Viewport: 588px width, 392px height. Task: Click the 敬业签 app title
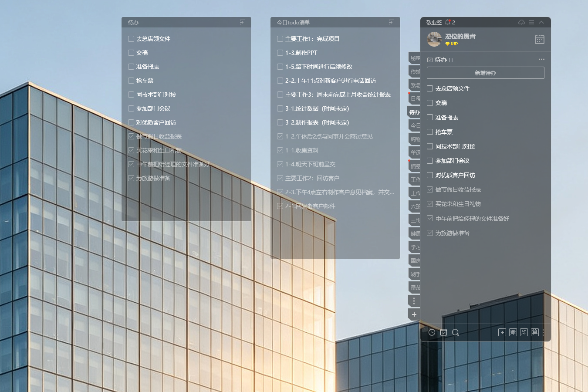tap(434, 22)
